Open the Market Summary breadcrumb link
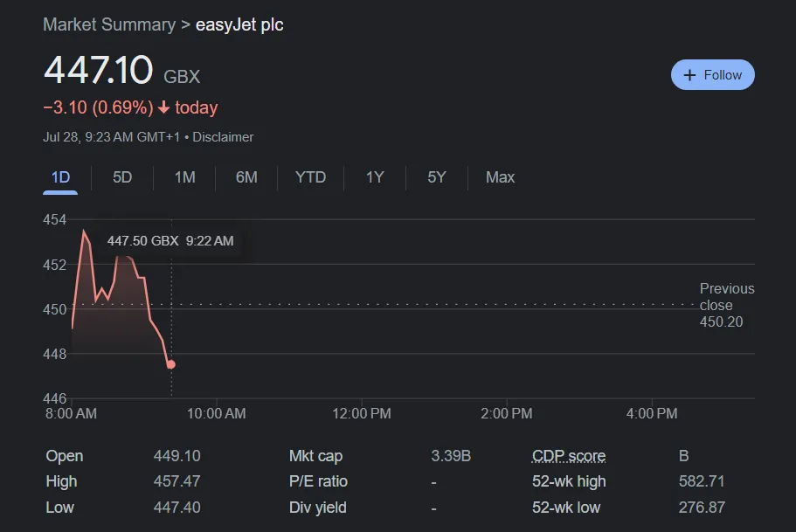The height and width of the screenshot is (532, 796). [109, 24]
